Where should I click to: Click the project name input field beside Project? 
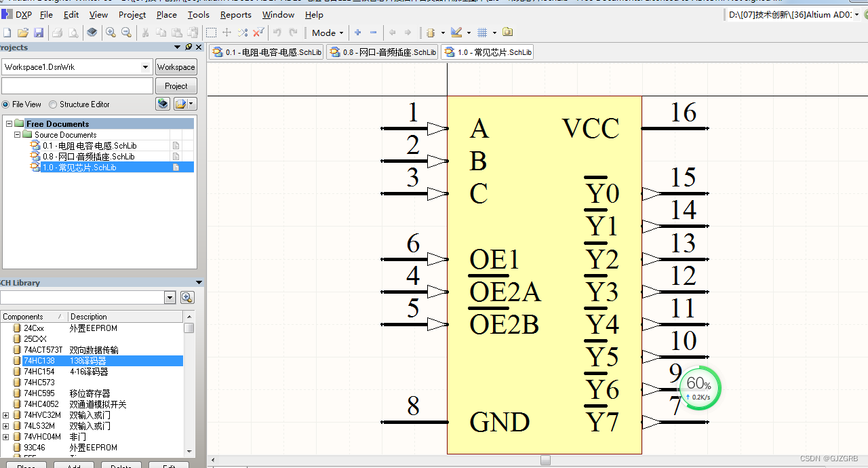pos(77,86)
